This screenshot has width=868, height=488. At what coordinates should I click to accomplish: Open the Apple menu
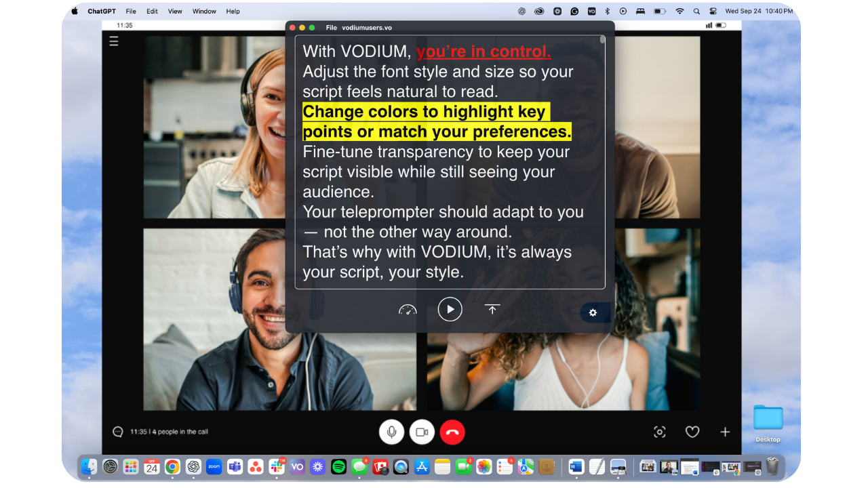point(75,11)
